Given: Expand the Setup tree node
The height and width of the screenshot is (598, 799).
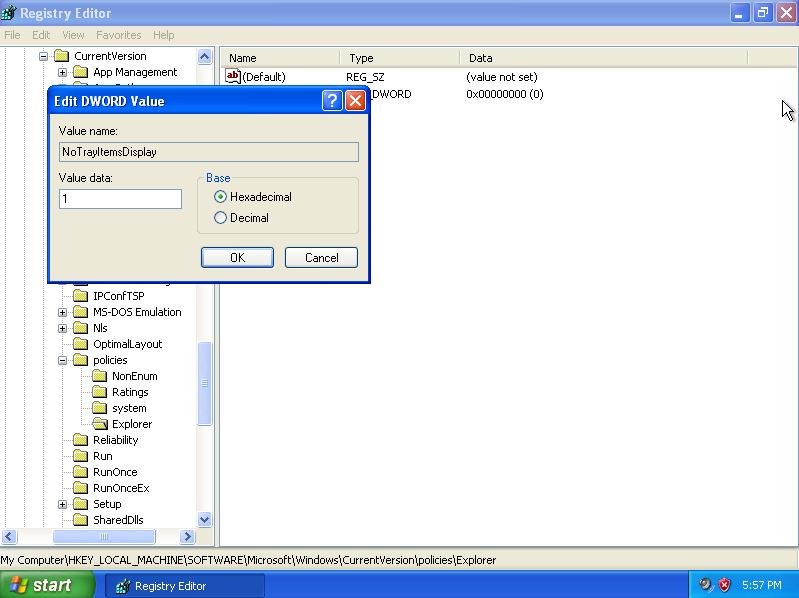Looking at the screenshot, I should coord(62,504).
